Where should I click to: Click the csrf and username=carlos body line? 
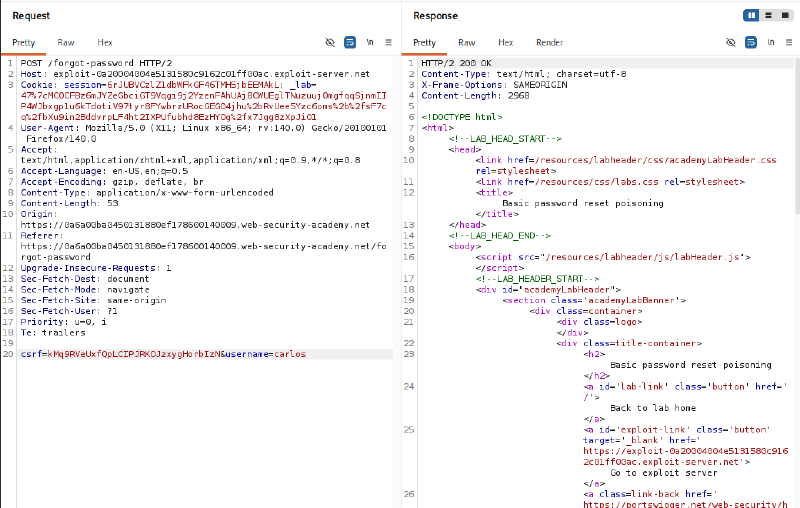click(x=163, y=354)
